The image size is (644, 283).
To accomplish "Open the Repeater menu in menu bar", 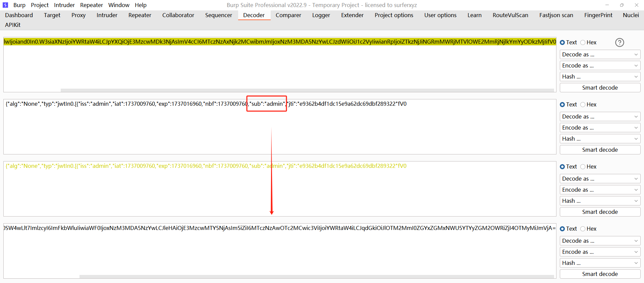I will point(92,5).
